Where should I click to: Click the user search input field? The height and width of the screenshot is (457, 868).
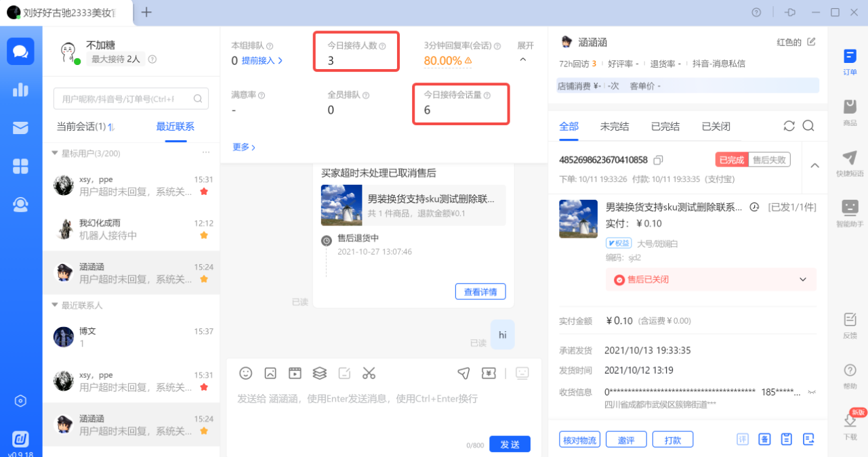[122, 99]
